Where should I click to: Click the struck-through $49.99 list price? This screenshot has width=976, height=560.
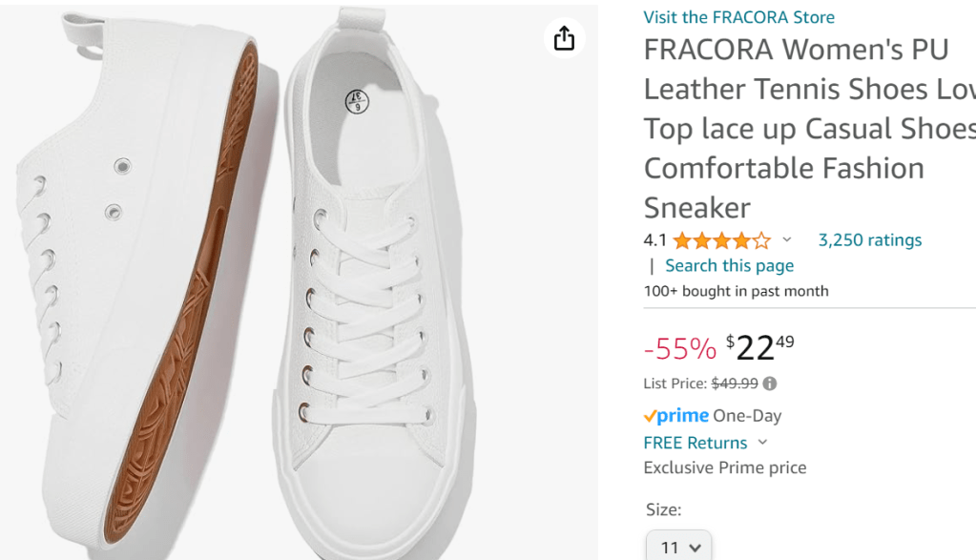[x=735, y=384]
